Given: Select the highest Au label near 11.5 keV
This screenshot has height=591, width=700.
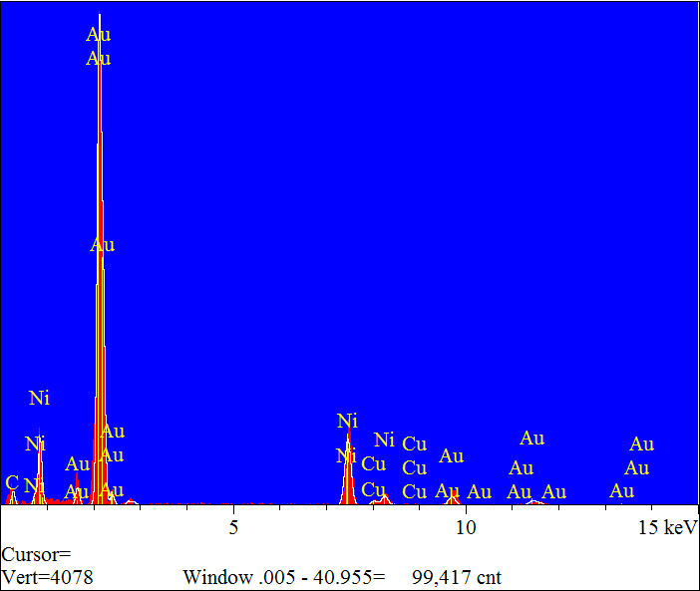Looking at the screenshot, I should tap(532, 439).
